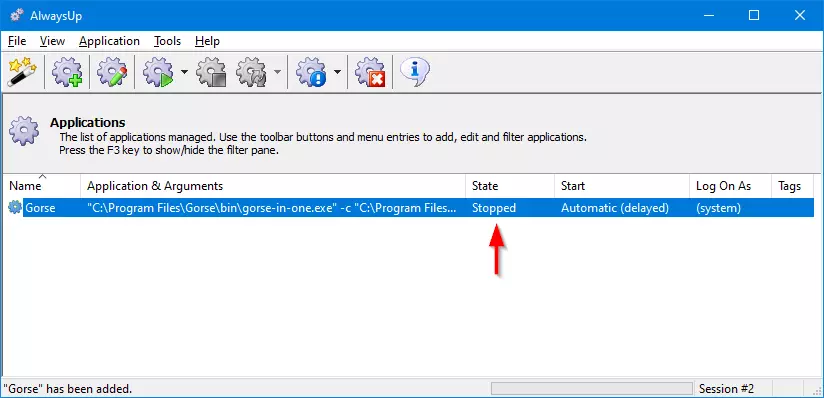Maximize the AlwaysUp window

pos(754,15)
